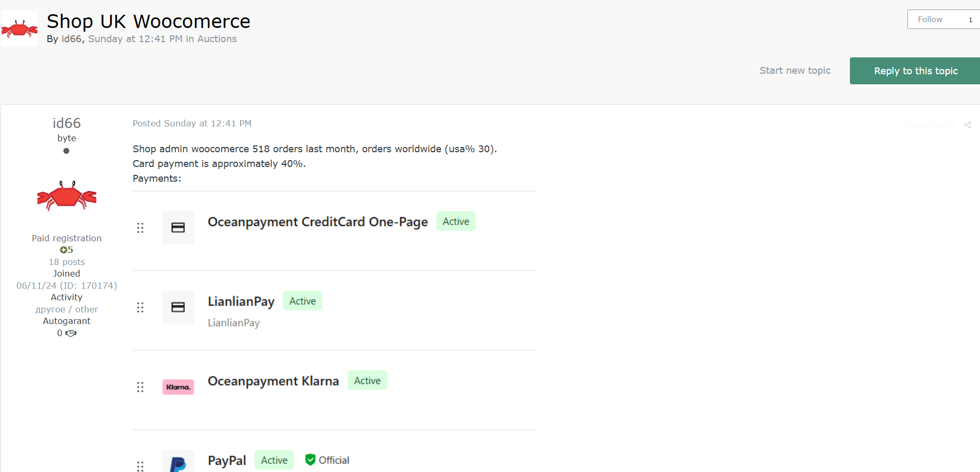980x472 pixels.
Task: Click the PayPal logo icon
Action: (178, 464)
